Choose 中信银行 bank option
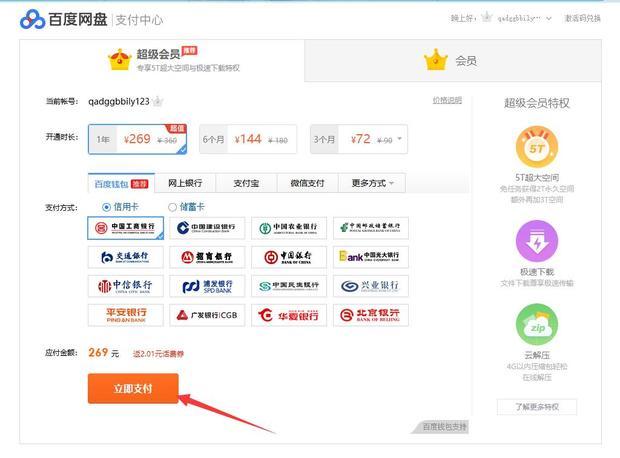Viewport: 620px width, 458px height. (x=126, y=286)
